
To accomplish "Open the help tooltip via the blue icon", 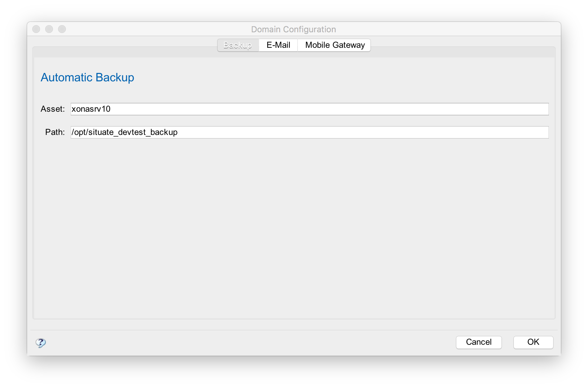I will pos(40,343).
